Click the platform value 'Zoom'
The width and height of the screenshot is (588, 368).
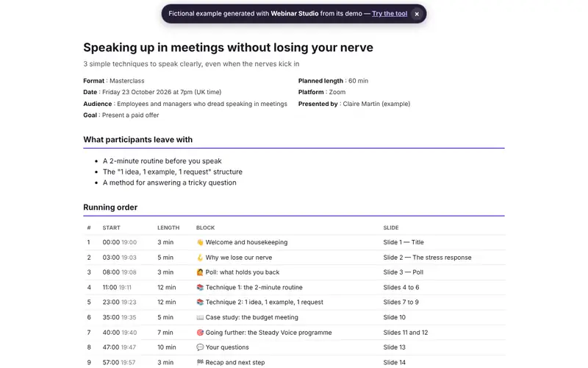337,92
